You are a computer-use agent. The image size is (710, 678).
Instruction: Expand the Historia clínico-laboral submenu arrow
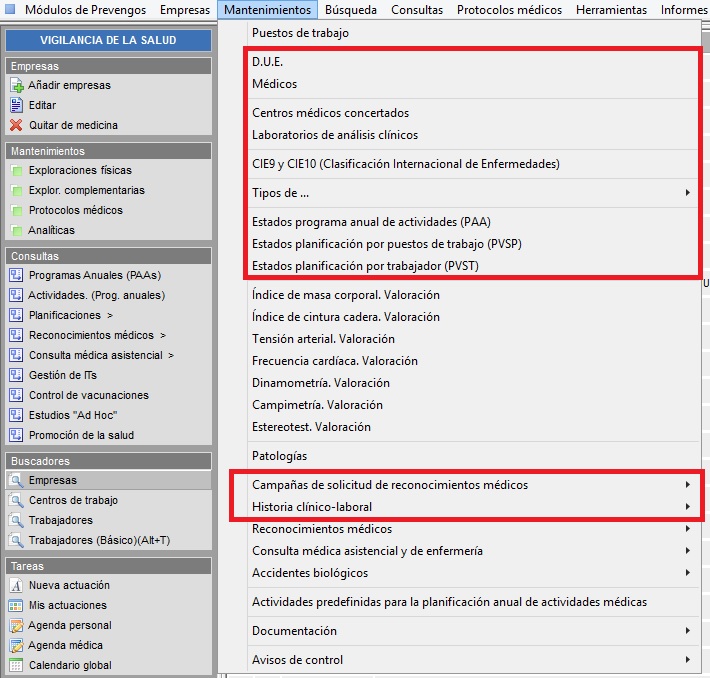(x=687, y=507)
